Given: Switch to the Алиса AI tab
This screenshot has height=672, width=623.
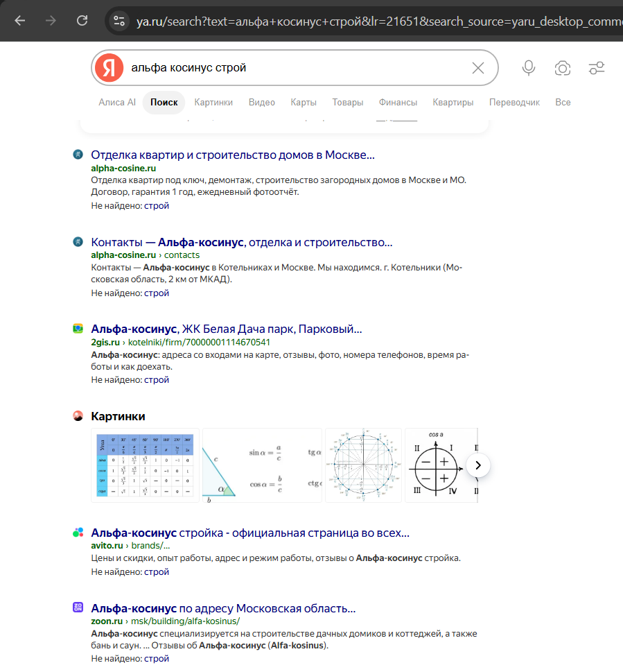Looking at the screenshot, I should [x=117, y=103].
